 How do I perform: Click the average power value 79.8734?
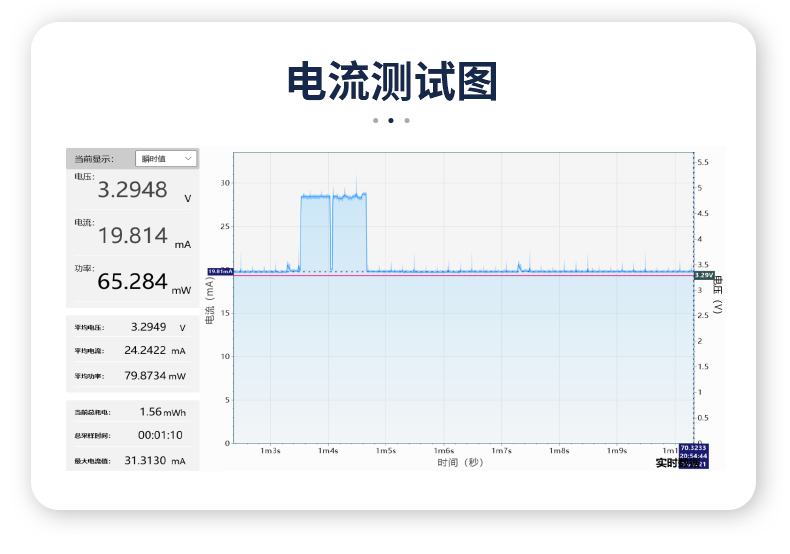[x=145, y=376]
